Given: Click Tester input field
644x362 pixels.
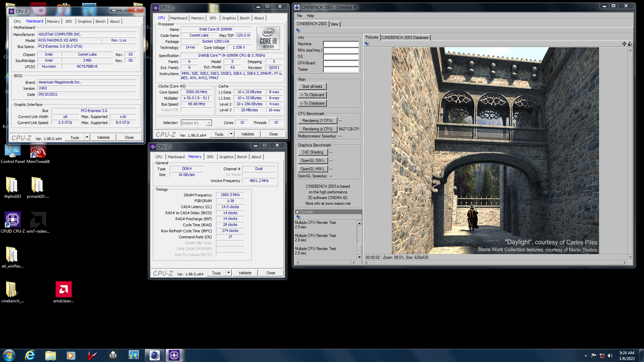Looking at the screenshot, I should (341, 69).
